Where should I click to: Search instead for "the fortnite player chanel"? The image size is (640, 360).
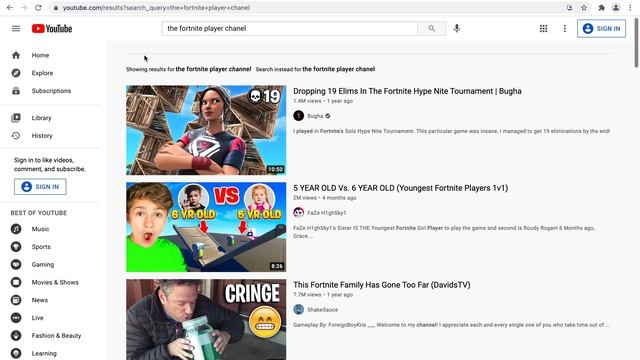point(338,69)
